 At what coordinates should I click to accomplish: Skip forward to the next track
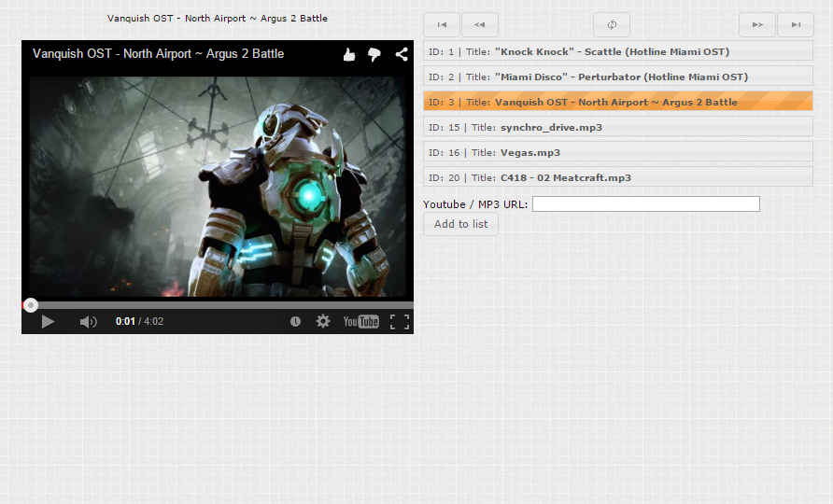[757, 24]
